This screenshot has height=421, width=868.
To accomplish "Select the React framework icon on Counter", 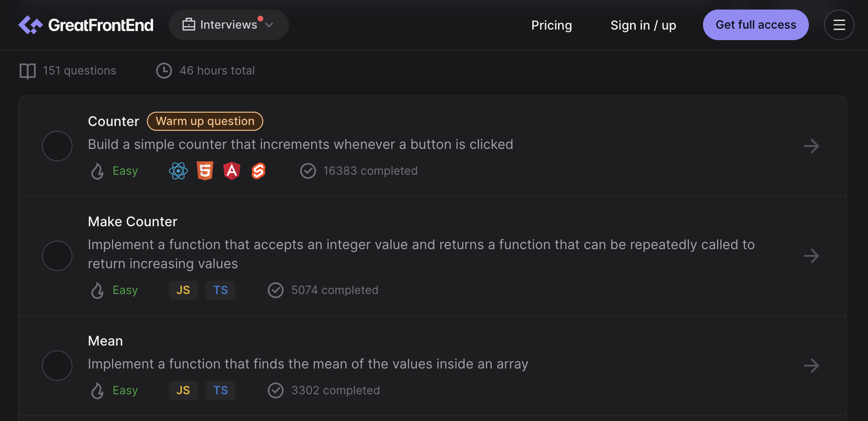I will click(178, 170).
